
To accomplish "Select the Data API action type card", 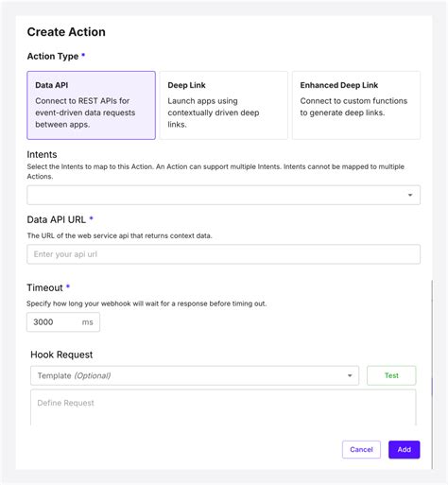I will click(x=91, y=105).
